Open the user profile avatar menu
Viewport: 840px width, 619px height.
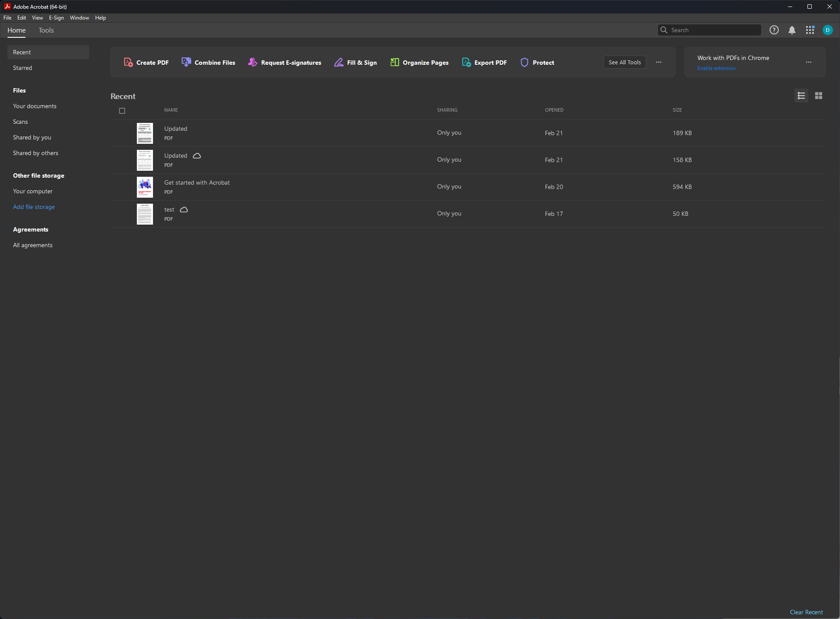pos(827,30)
